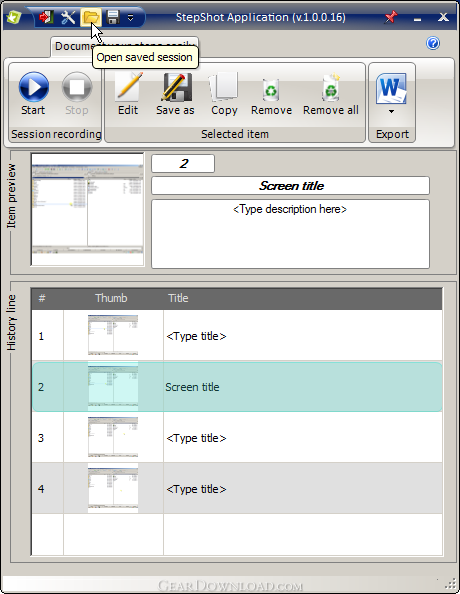Open help with the blue question mark

[x=433, y=43]
